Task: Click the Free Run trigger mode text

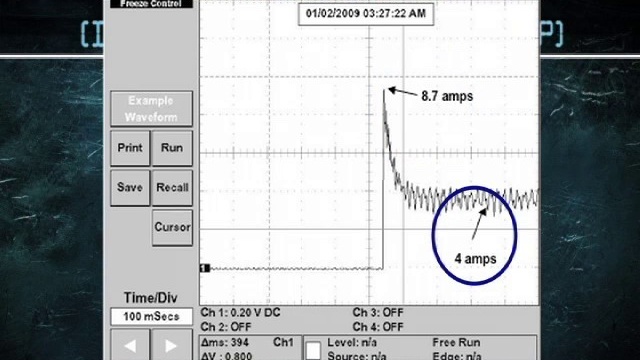Action: (456, 342)
